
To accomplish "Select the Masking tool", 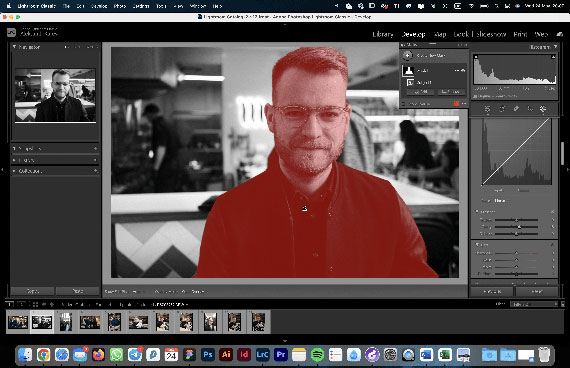I will click(x=543, y=109).
